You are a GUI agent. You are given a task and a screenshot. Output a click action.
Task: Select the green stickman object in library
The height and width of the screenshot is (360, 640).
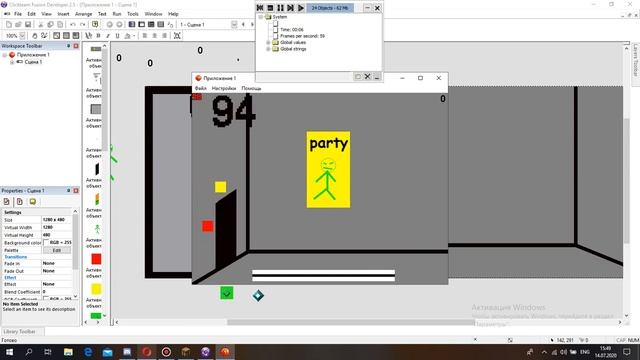[97, 229]
